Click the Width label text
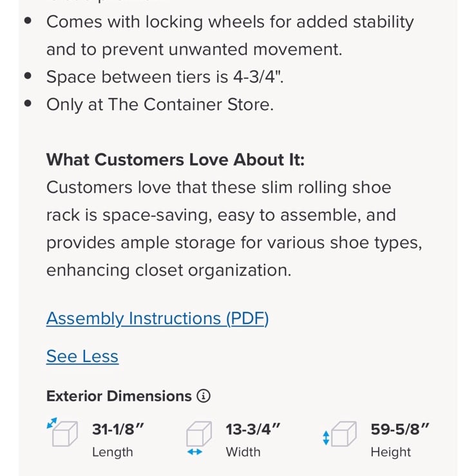Screen dimensions: 476x476 click(x=243, y=452)
